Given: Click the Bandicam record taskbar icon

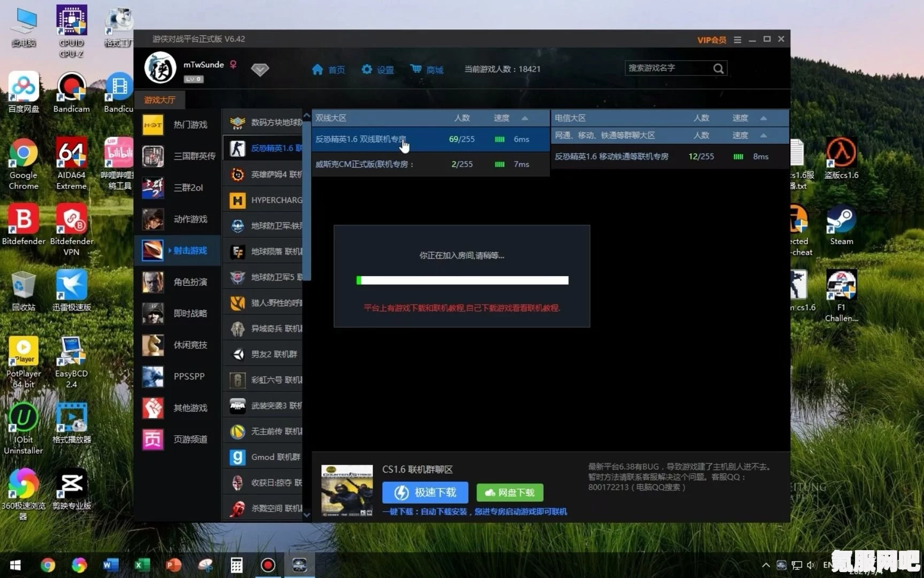Looking at the screenshot, I should [268, 565].
